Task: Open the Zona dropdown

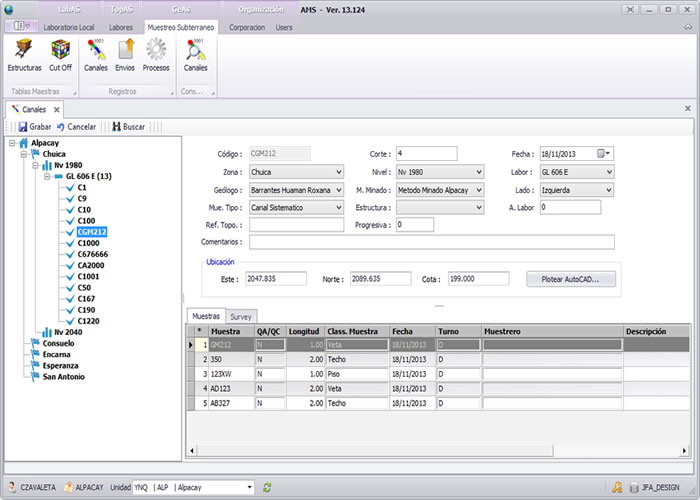Action: click(x=336, y=172)
